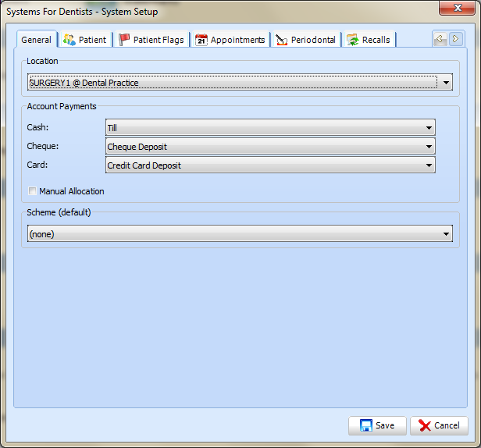Click the Cash: label
Image resolution: width=481 pixels, height=448 pixels.
tap(37, 127)
